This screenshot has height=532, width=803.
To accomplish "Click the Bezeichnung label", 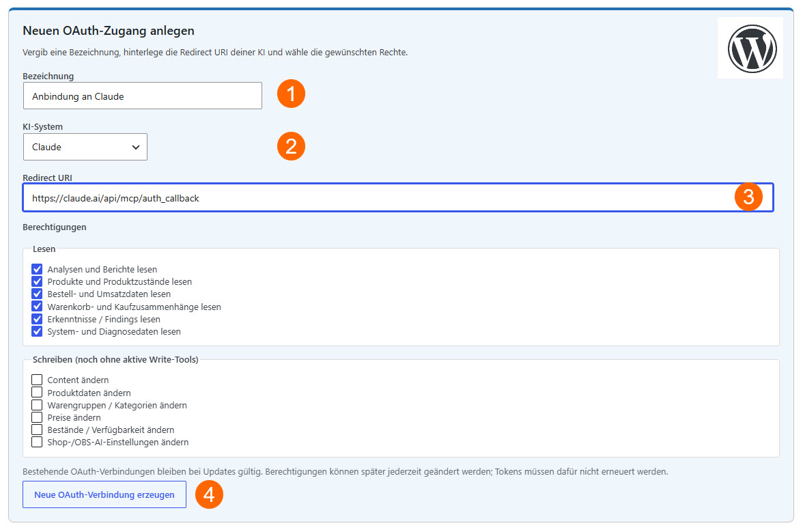I will pyautogui.click(x=48, y=76).
